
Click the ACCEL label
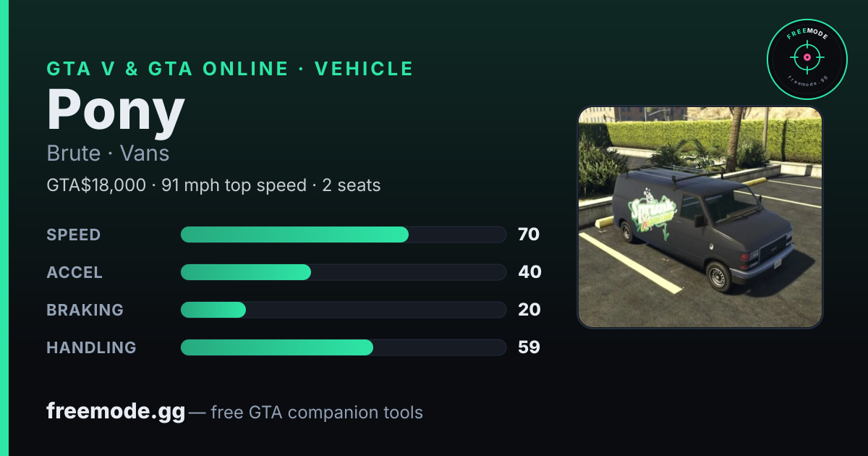[x=75, y=272]
